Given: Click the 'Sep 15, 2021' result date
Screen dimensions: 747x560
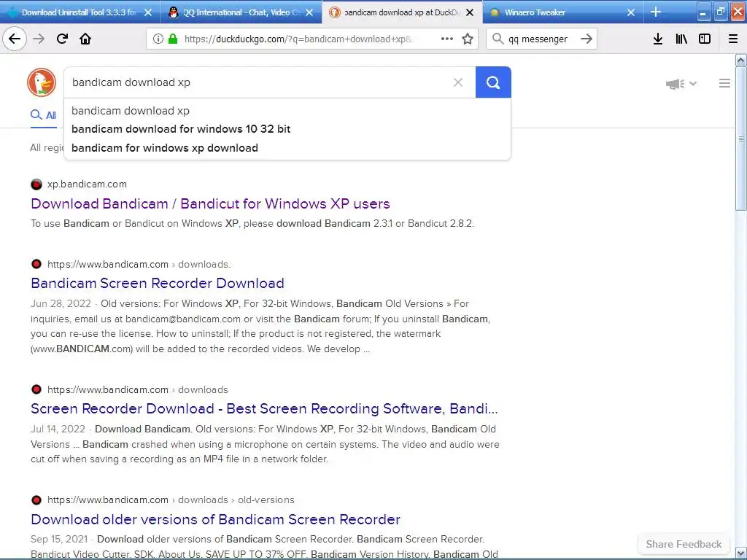Looking at the screenshot, I should coord(59,539).
